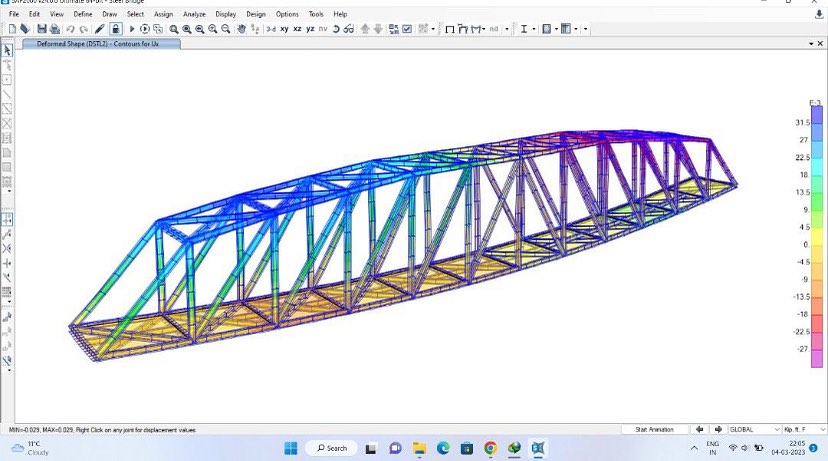The height and width of the screenshot is (461, 828).
Task: Click the Lock/Unlock model padlock icon
Action: click(115, 29)
